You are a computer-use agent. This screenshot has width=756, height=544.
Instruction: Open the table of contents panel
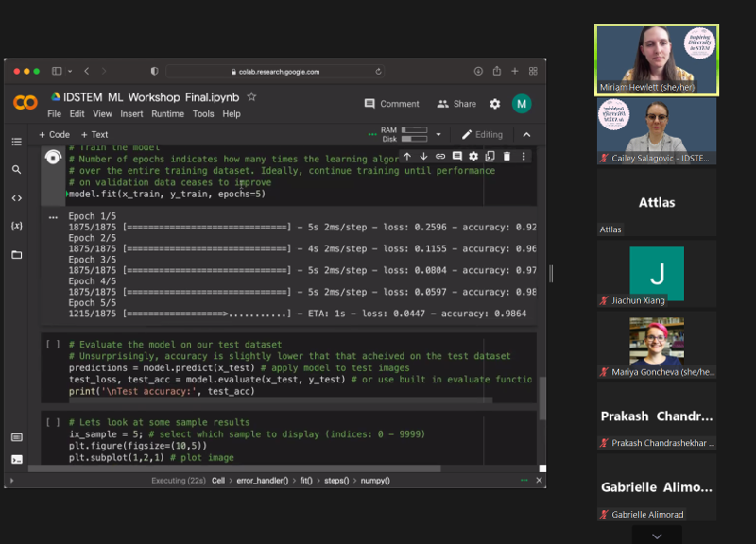(x=17, y=142)
